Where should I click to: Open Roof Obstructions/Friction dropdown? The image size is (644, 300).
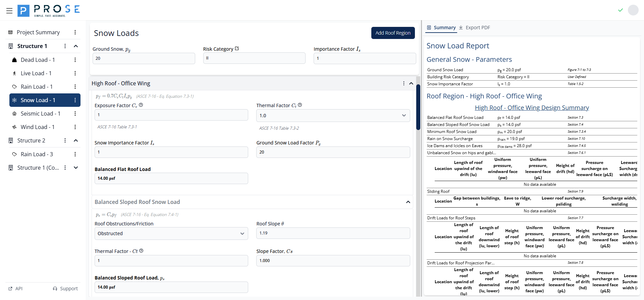[171, 233]
